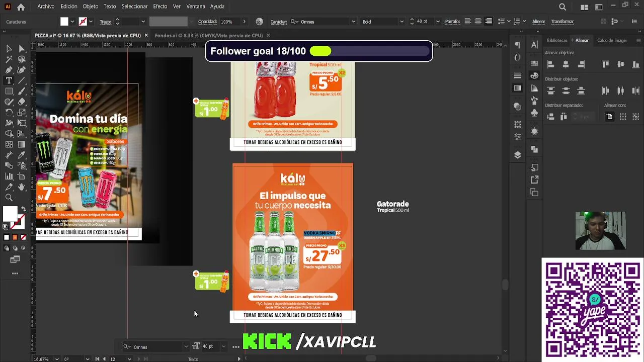Set paragraph alignment to center
This screenshot has height=362, width=644.
point(478,22)
